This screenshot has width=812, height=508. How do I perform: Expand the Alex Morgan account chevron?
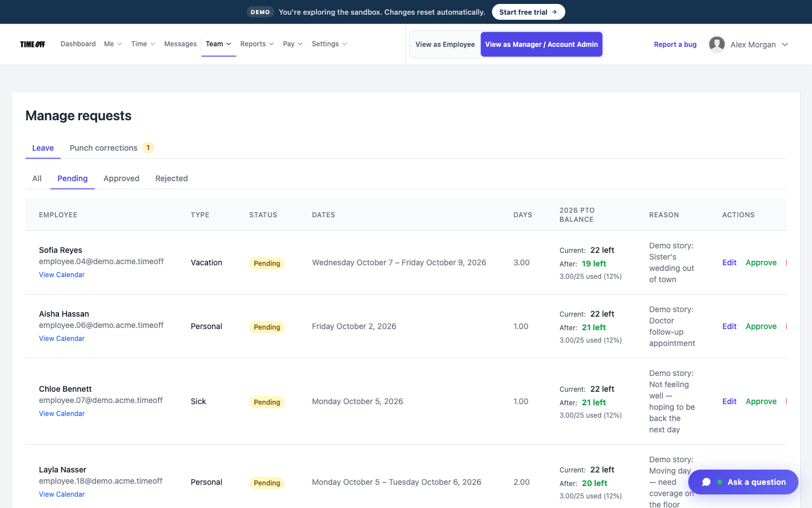click(785, 45)
